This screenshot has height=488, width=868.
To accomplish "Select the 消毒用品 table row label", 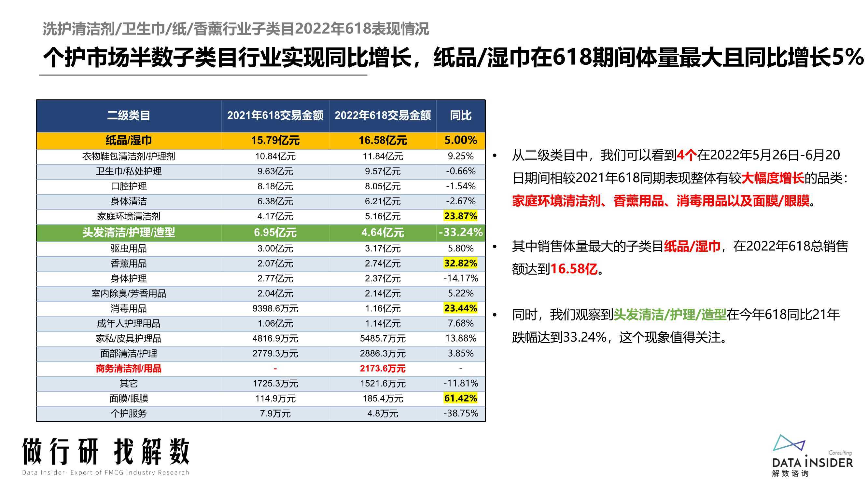I will click(129, 308).
